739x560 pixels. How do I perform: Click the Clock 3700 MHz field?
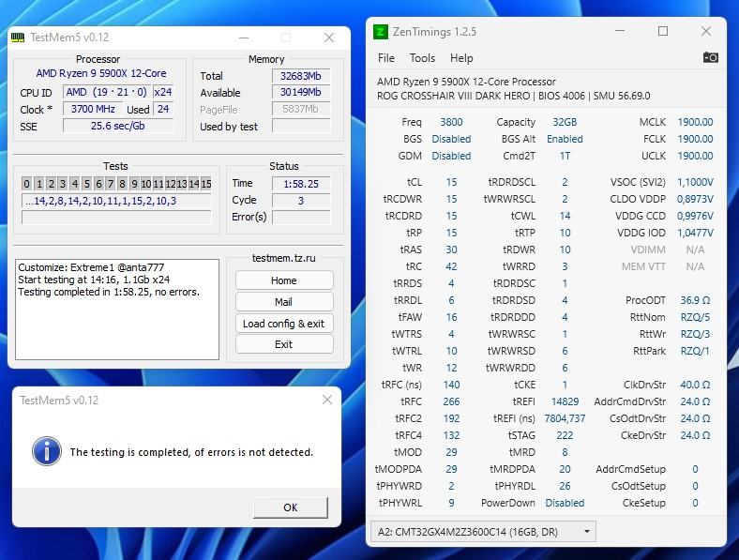93,109
